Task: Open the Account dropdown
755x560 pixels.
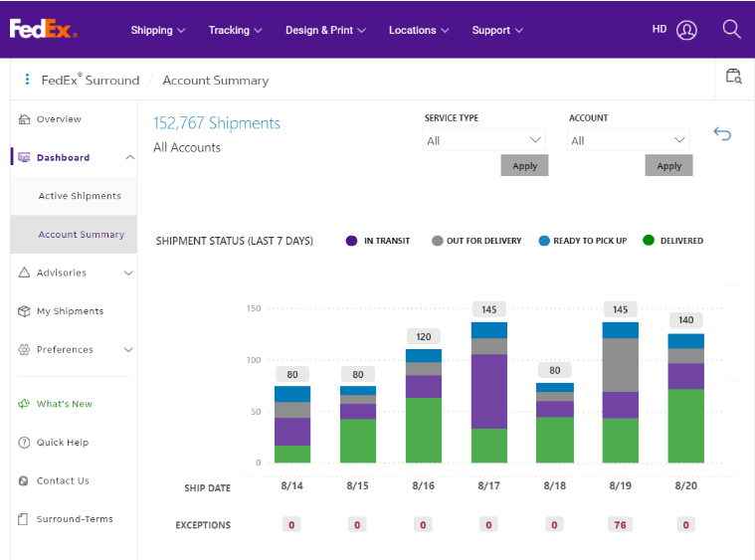Action: point(629,140)
